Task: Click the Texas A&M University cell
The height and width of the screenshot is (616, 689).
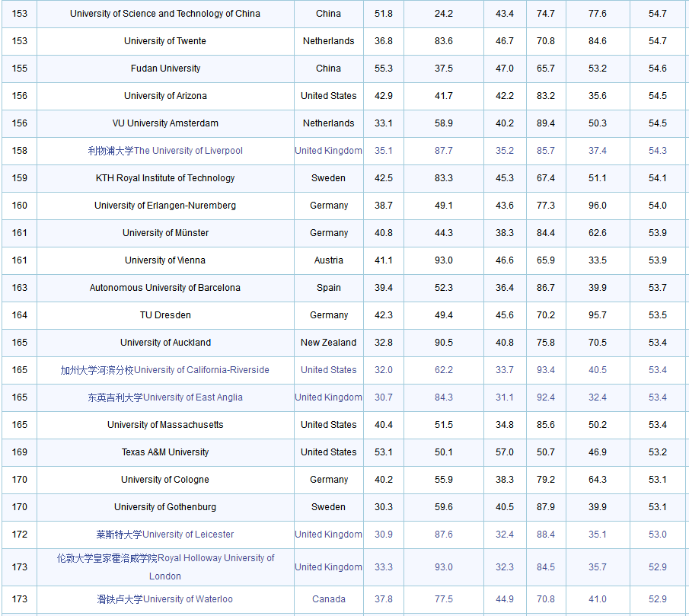Action: coord(165,452)
